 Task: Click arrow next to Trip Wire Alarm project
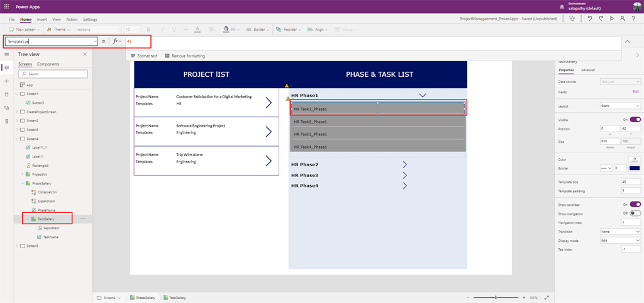[x=269, y=161]
